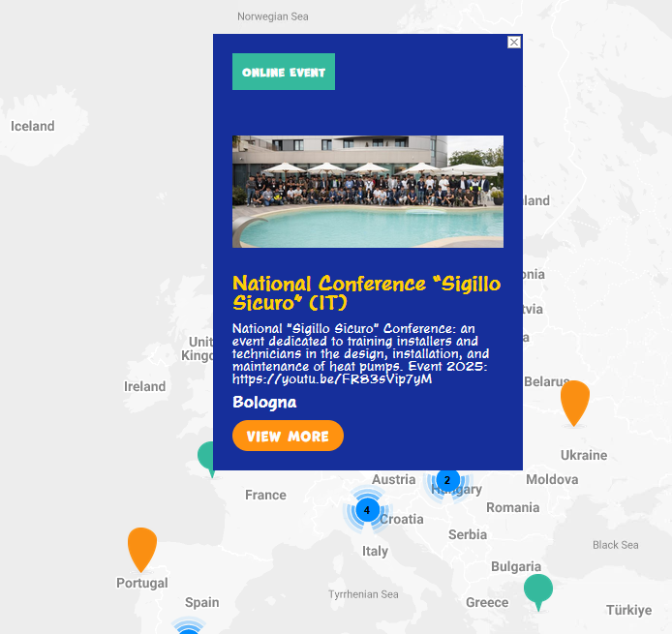Image resolution: width=672 pixels, height=634 pixels.
Task: Click the Bologna location text
Action: 264,403
